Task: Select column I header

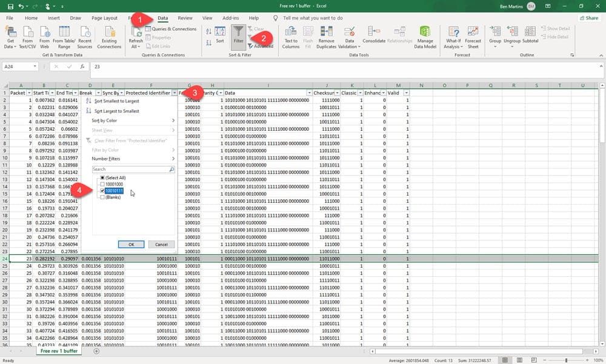Action: coord(268,85)
